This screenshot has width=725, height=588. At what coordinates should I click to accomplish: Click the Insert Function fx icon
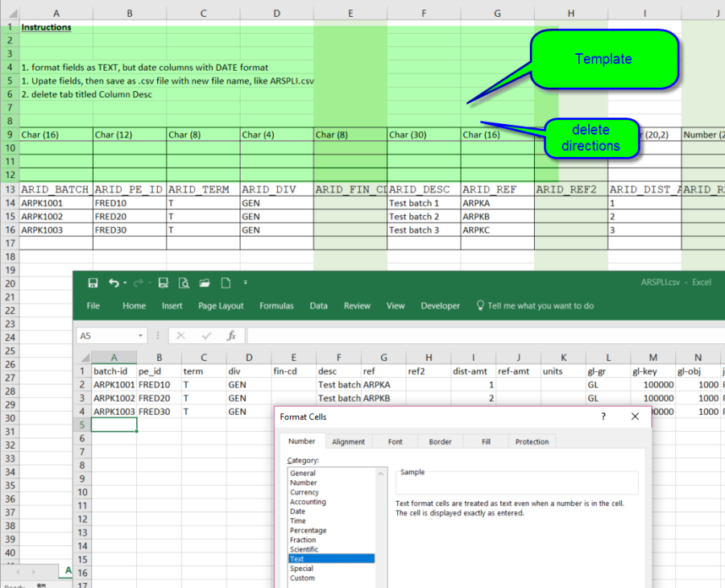233,333
